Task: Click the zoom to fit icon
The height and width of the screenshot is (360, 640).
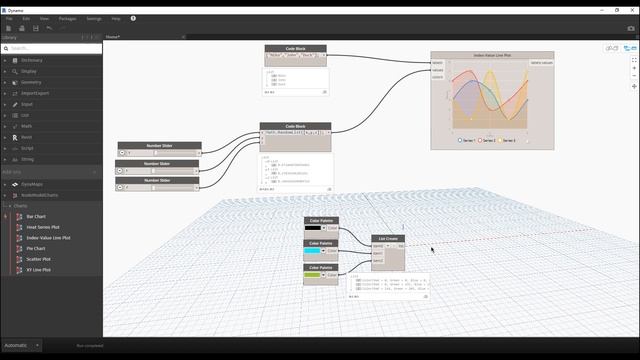Action: pos(634,60)
